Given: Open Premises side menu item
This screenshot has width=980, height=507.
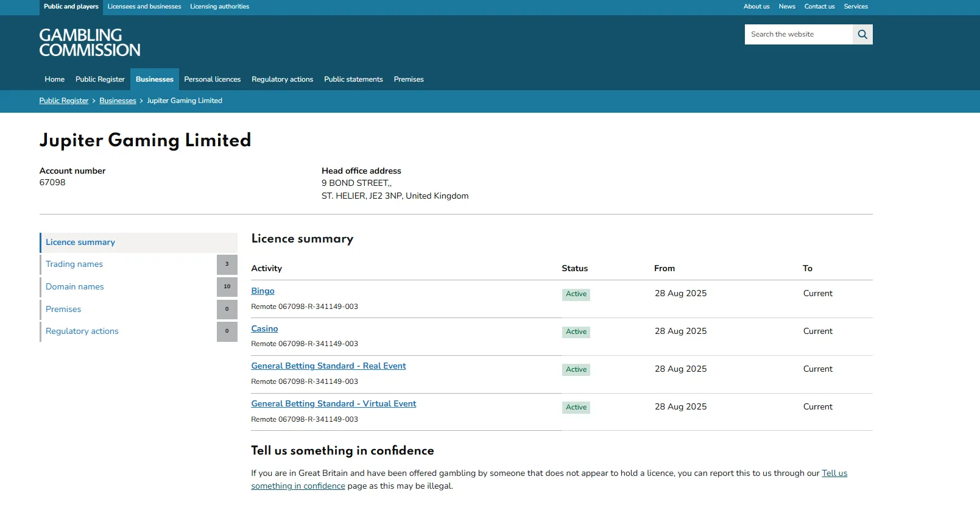Looking at the screenshot, I should point(63,310).
